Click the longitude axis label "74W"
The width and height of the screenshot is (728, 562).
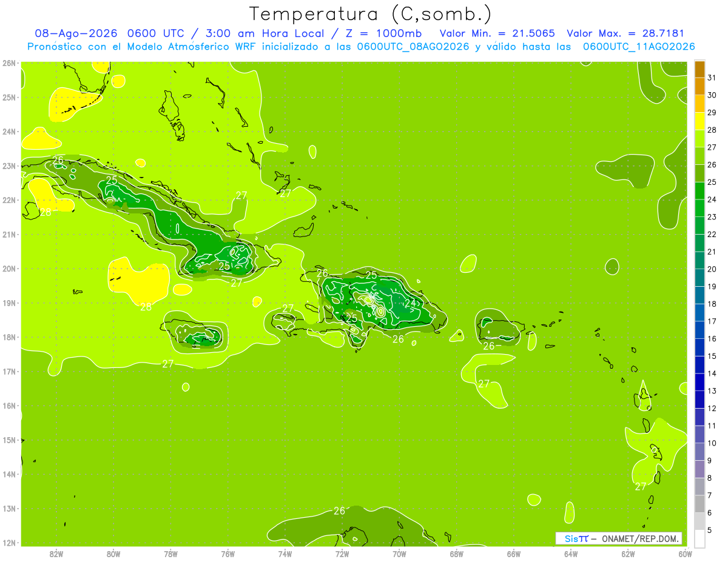coord(285,554)
